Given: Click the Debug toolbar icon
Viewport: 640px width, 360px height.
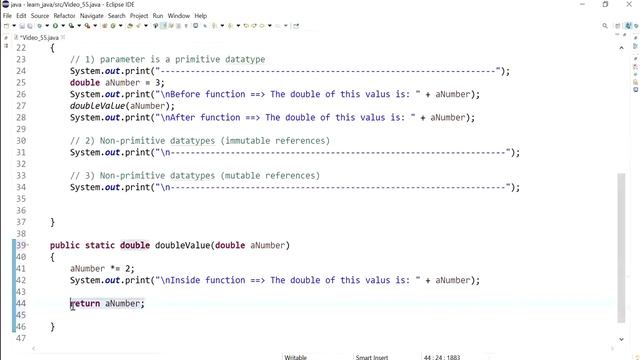Looking at the screenshot, I should point(39,26).
